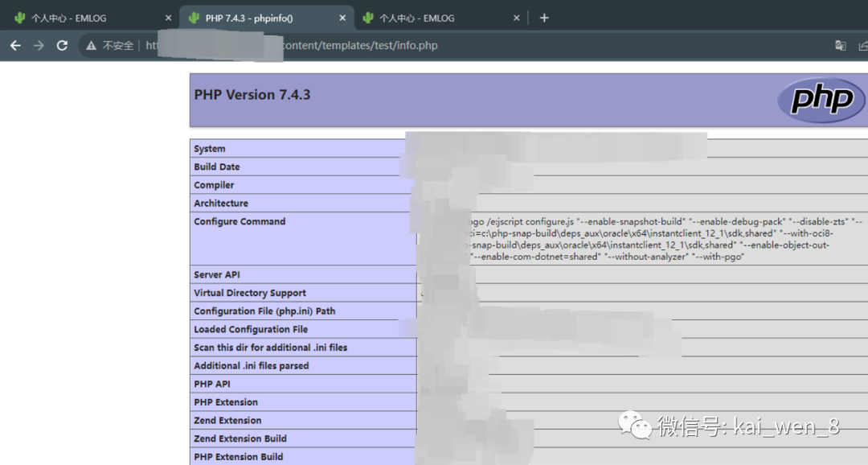The image size is (868, 465).
Task: Click the configure.js command value text
Action: [665, 239]
